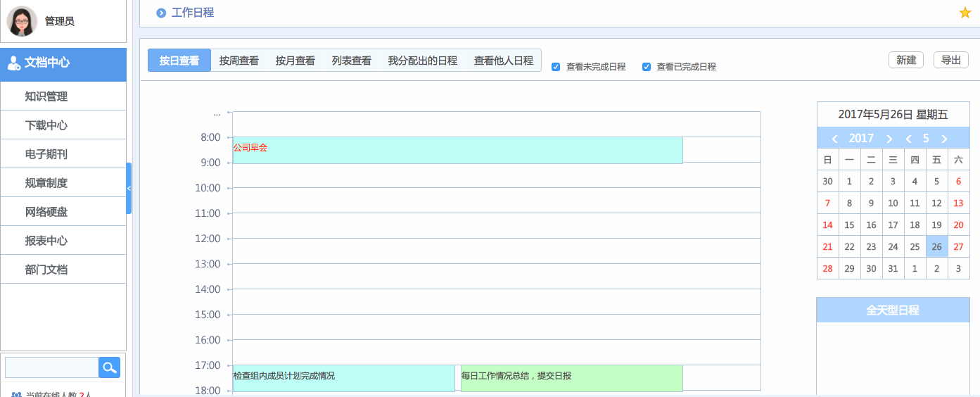The image size is (980, 397).
Task: Click the yellow favorite star icon
Action: point(965,13)
